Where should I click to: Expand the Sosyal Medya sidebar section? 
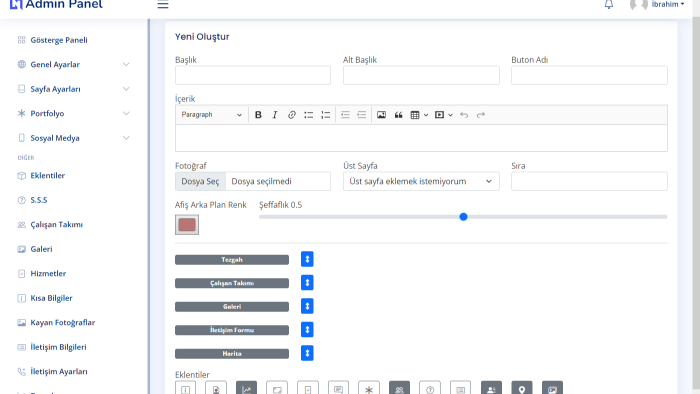74,138
